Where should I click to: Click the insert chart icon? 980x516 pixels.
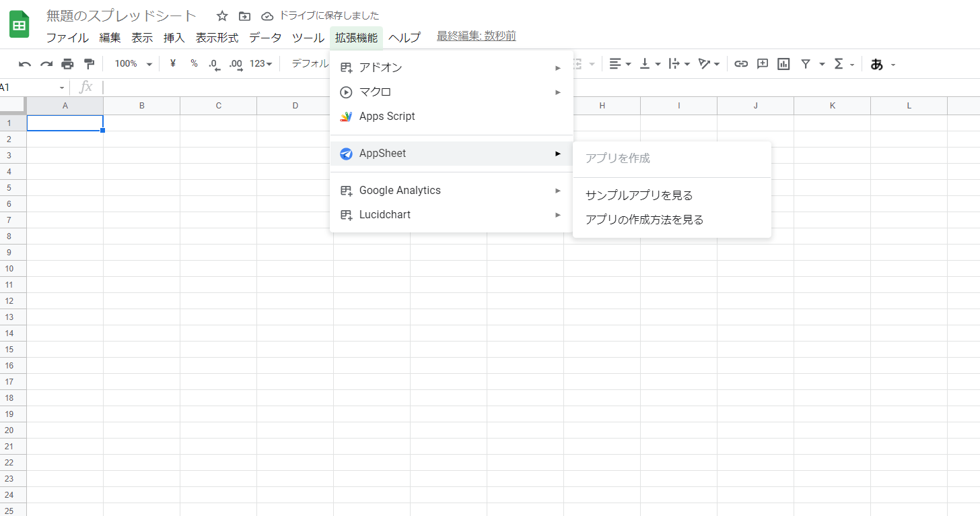tap(783, 64)
